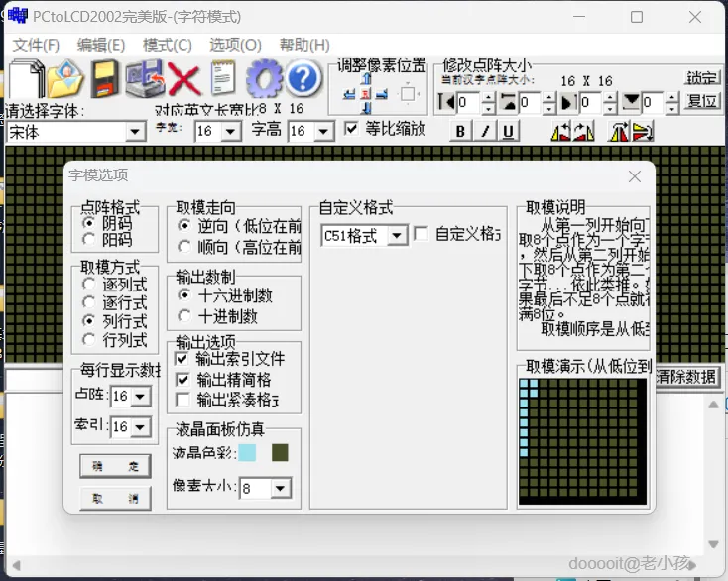This screenshot has width=728, height=581.
Task: Click the 取消 cancel button
Action: tap(115, 499)
